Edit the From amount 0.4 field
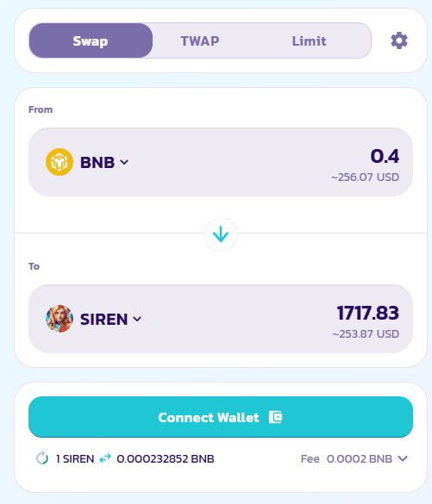Image resolution: width=432 pixels, height=504 pixels. (x=385, y=156)
